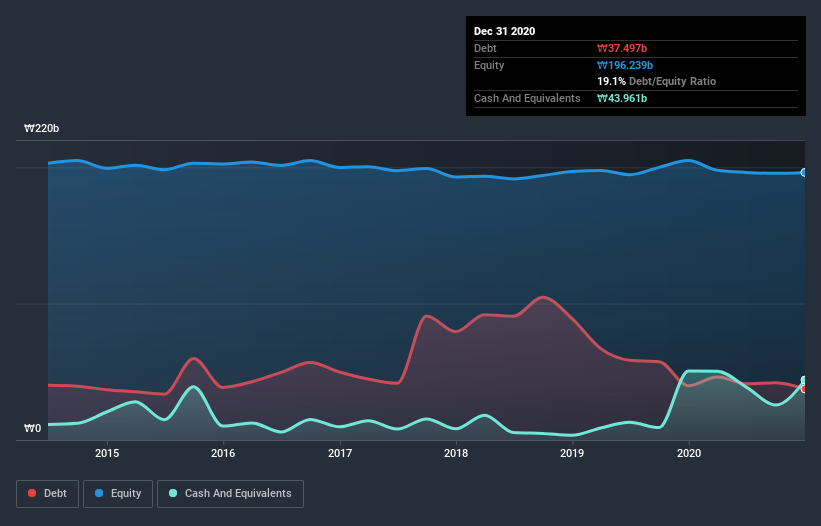Click the 2020 x-axis label

(x=689, y=453)
